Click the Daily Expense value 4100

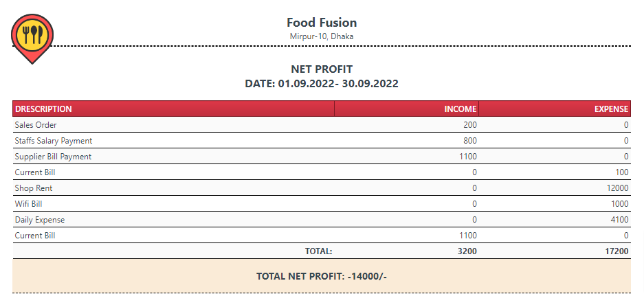click(619, 220)
